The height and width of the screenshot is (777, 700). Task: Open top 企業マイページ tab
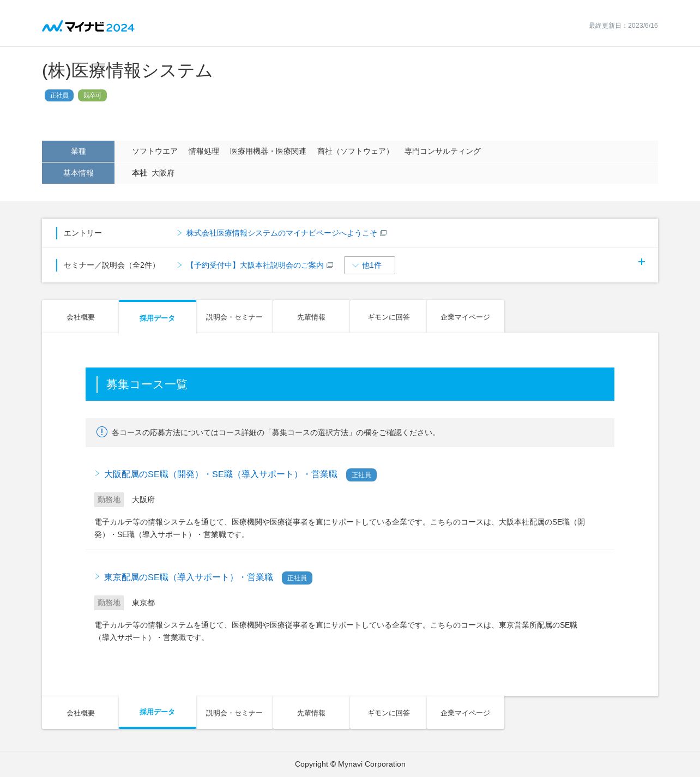point(466,317)
